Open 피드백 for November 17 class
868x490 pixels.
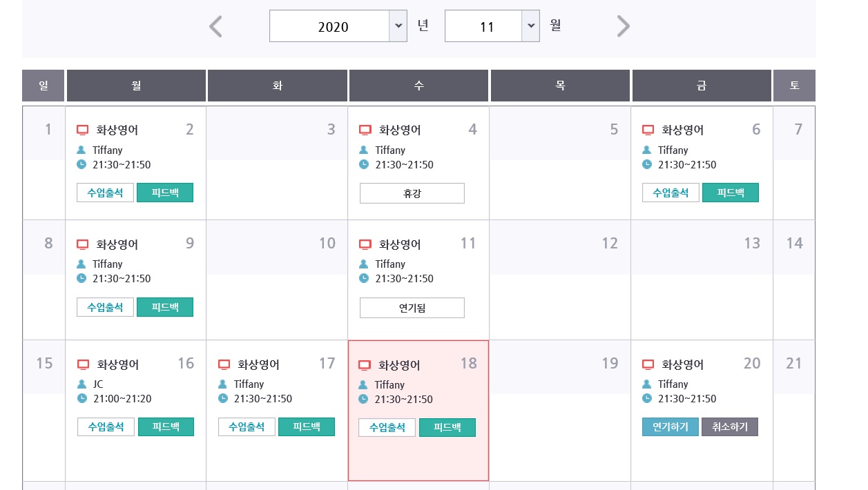[307, 427]
